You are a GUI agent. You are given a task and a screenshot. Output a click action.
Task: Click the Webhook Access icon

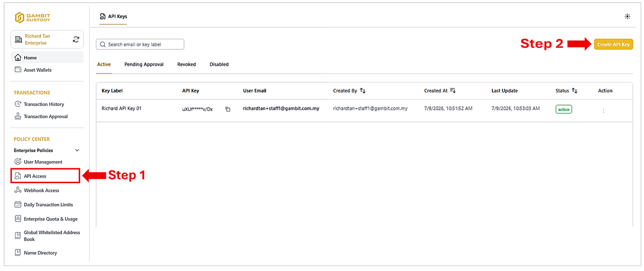(x=18, y=190)
